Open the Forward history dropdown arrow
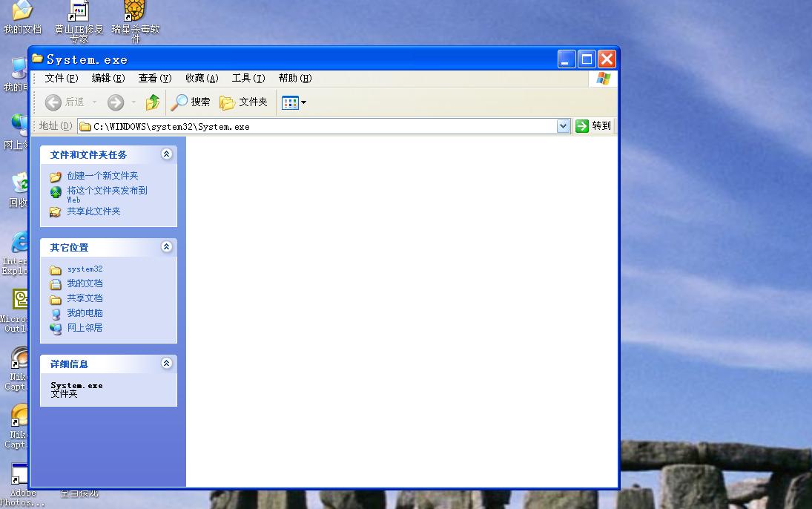The height and width of the screenshot is (509, 812). pos(133,102)
